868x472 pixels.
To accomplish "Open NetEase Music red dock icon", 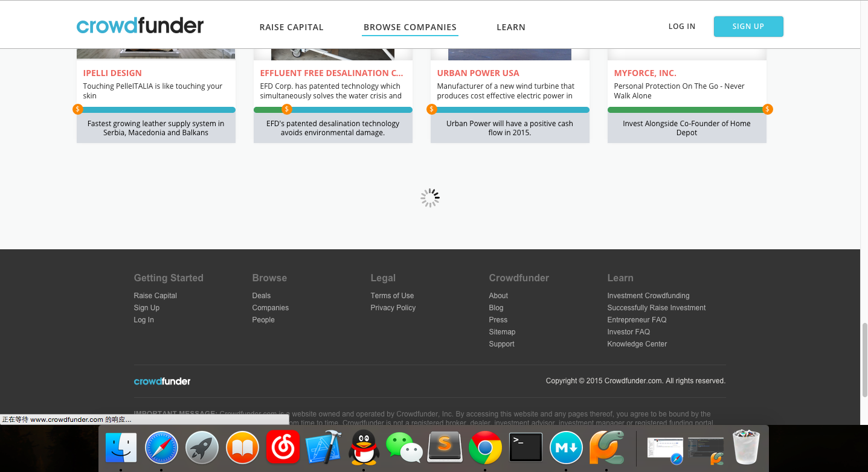I will (x=283, y=447).
